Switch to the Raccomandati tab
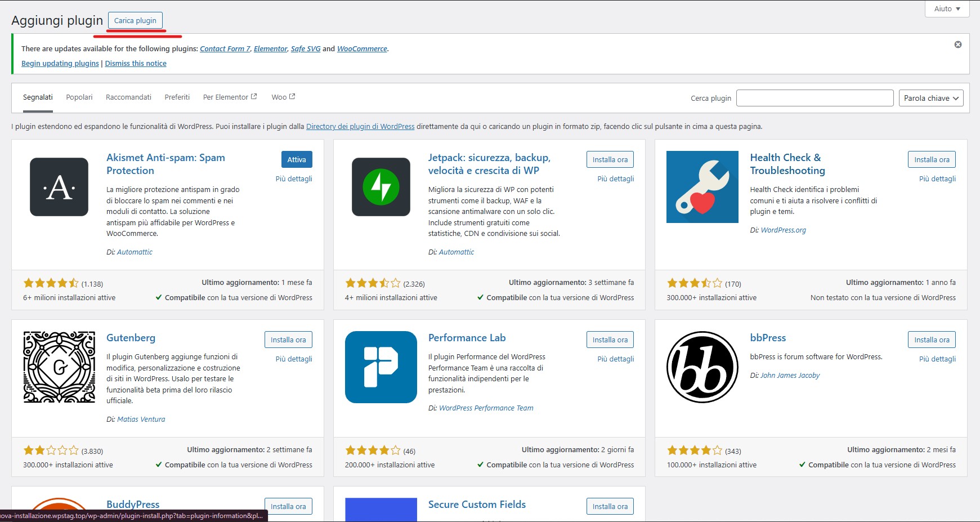The image size is (980, 522). click(128, 97)
